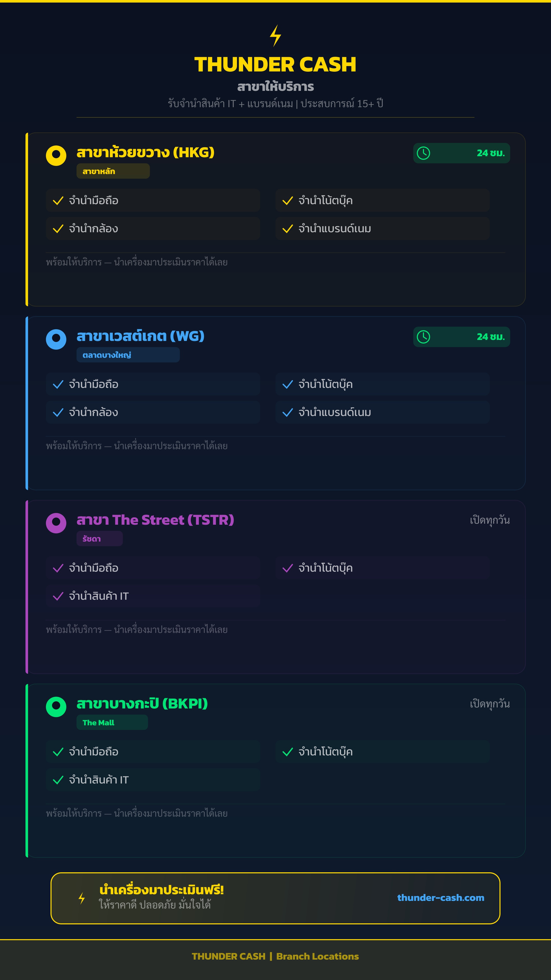Click the lightning bolt logo above THUNDER CASH
Image resolution: width=551 pixels, height=980 pixels.
coord(275,36)
